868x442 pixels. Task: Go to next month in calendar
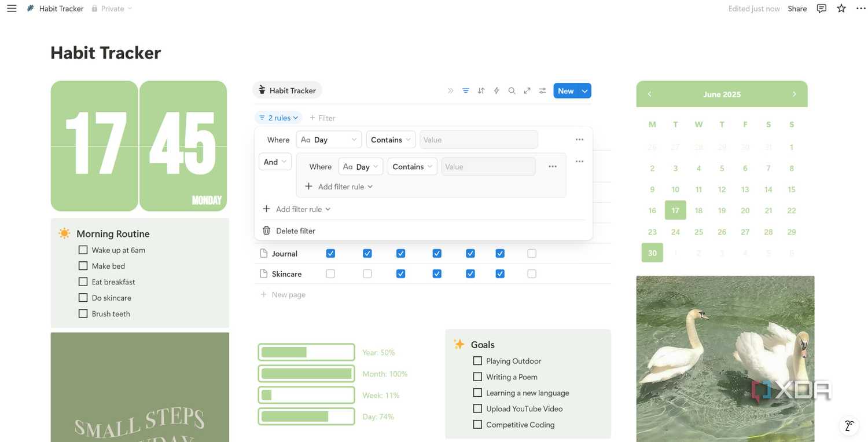[x=794, y=94]
